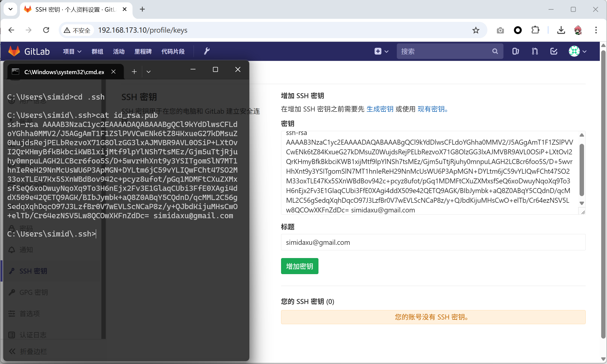Expand the 项目 projects dropdown
607x364 pixels.
point(72,51)
